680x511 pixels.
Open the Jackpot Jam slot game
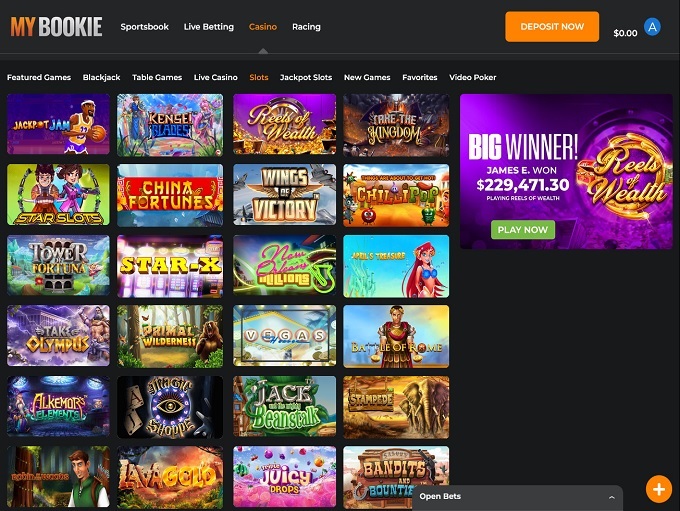[58, 124]
